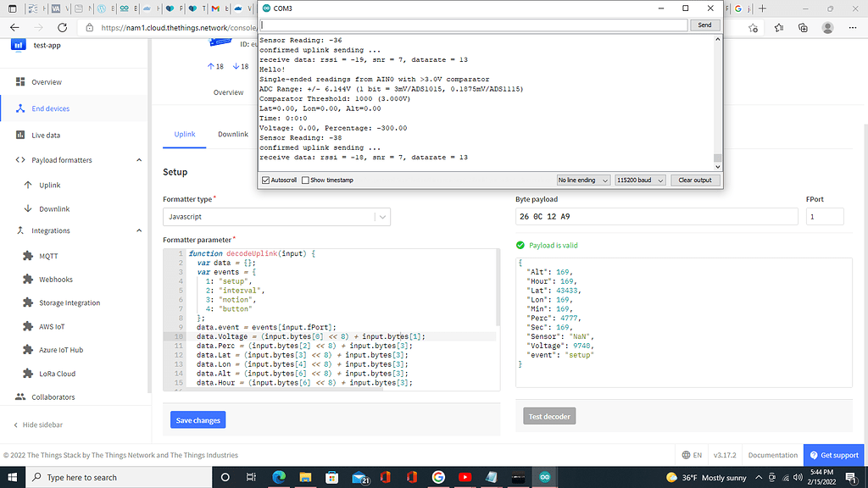The width and height of the screenshot is (868, 488).
Task: Click Get support button
Action: point(834,455)
